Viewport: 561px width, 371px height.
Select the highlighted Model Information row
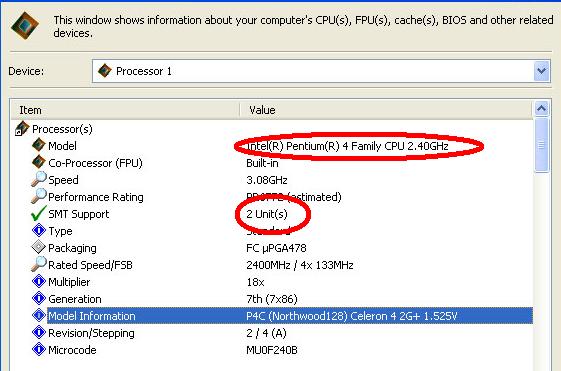[290, 316]
